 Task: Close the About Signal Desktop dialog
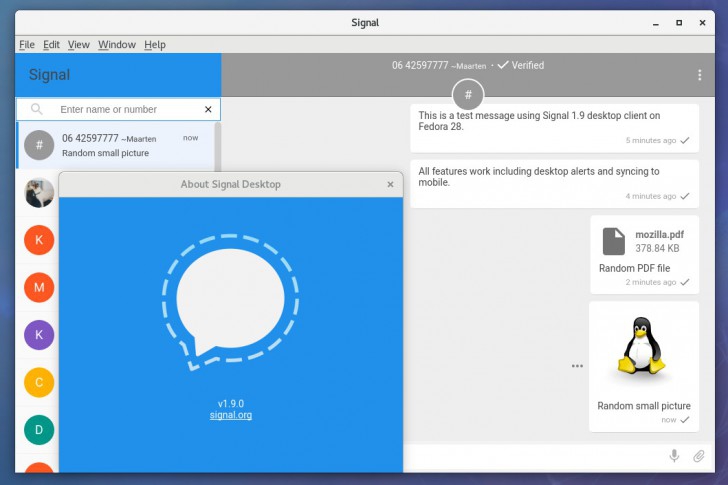(390, 184)
